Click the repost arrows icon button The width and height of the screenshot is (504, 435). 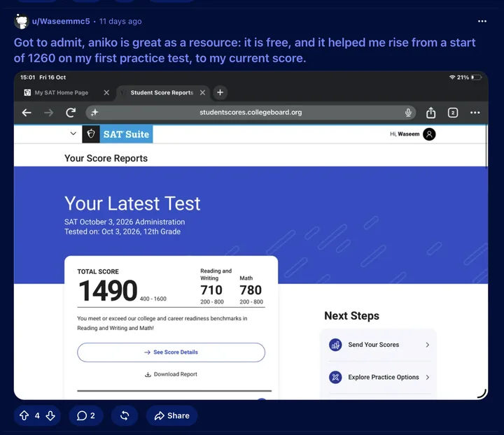125,415
